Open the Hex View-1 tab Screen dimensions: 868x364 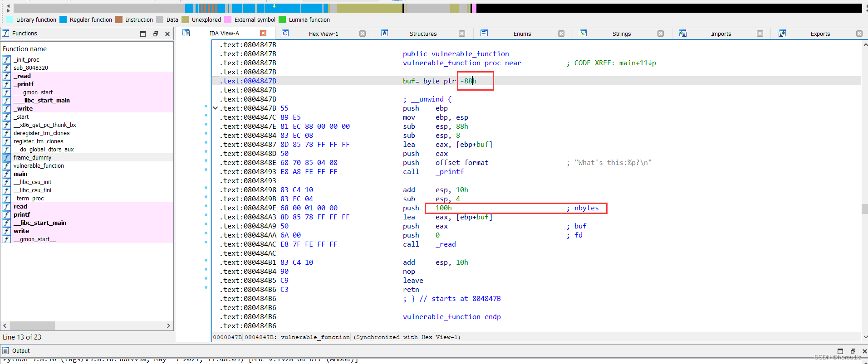[x=324, y=34]
